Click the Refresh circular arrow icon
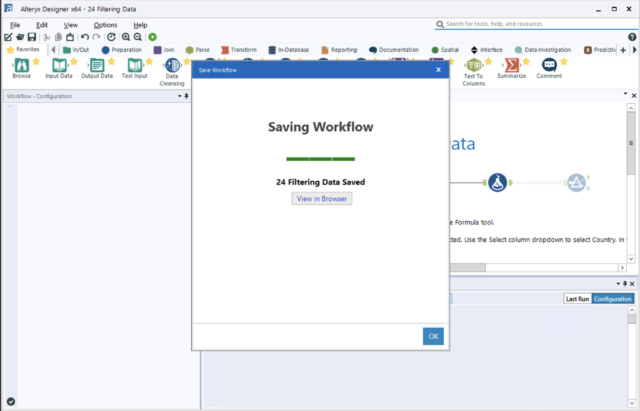The height and width of the screenshot is (411, 640). click(x=111, y=37)
